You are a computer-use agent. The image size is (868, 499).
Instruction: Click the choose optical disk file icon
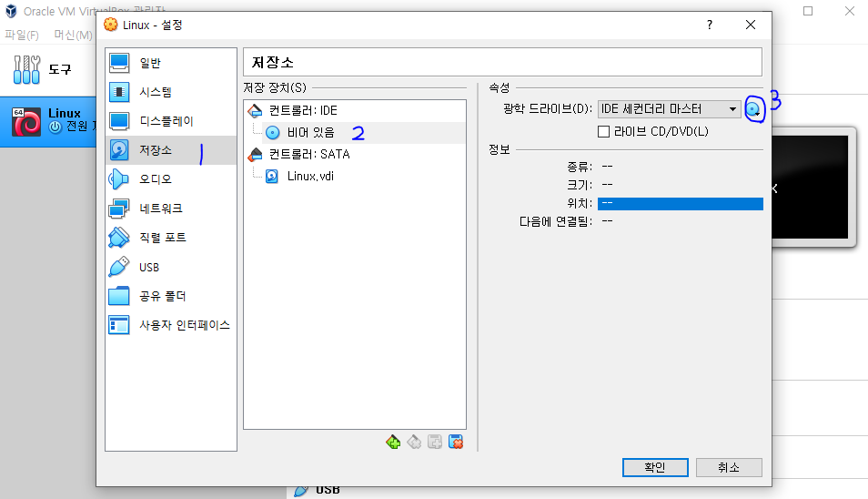(752, 109)
